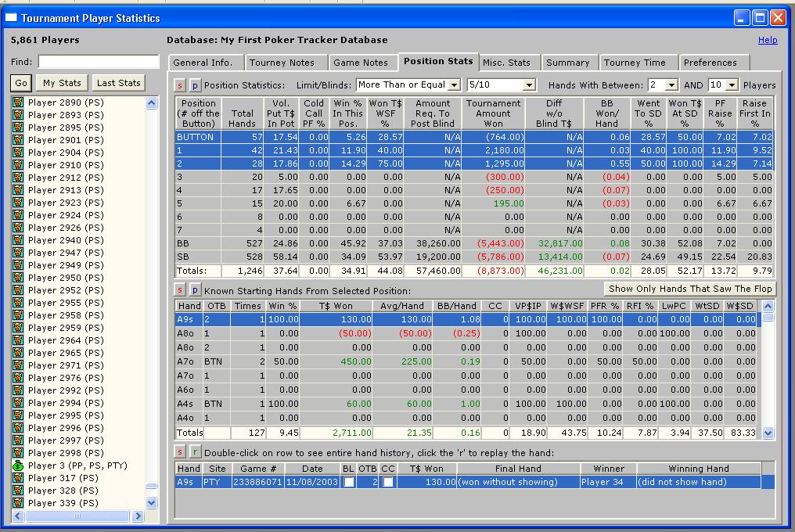This screenshot has width=795, height=532.
Task: Click the green icon next to Player 3
Action: pos(18,465)
